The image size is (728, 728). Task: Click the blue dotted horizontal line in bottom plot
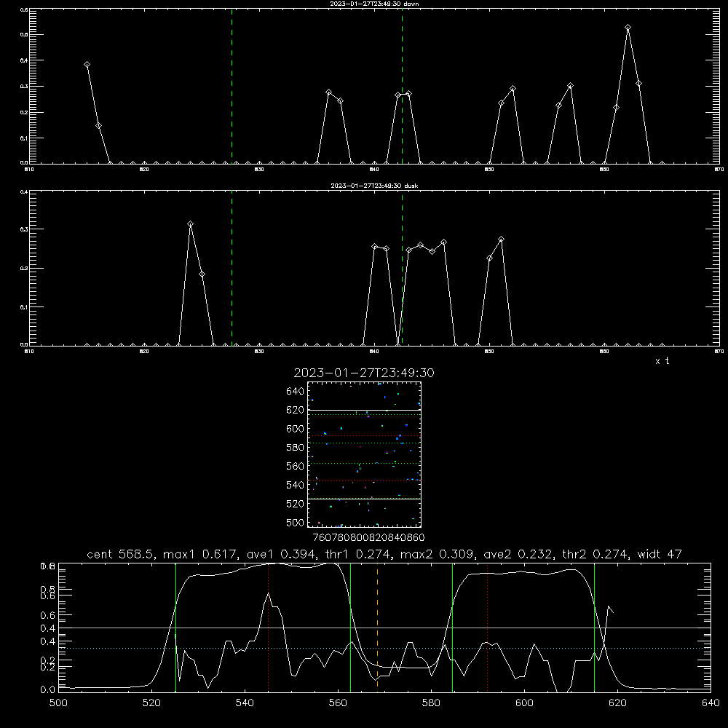click(384, 648)
